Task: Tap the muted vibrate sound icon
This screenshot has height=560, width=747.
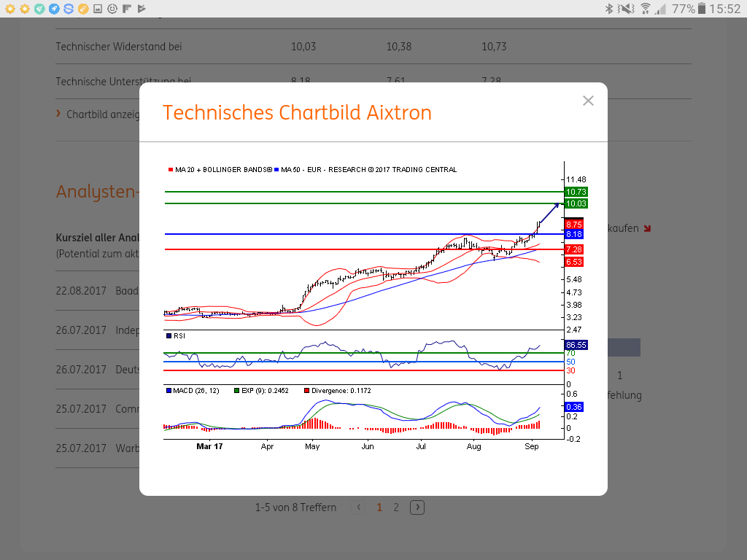Action: pos(627,9)
